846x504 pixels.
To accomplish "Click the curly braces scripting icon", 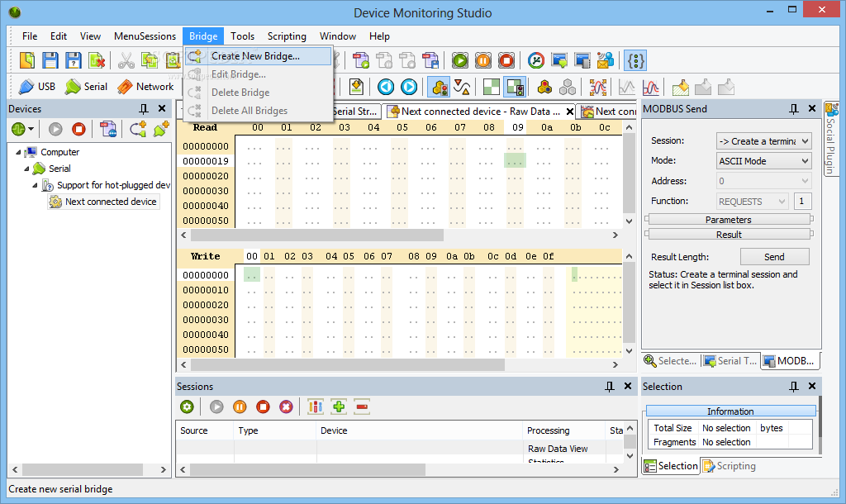I will 635,60.
